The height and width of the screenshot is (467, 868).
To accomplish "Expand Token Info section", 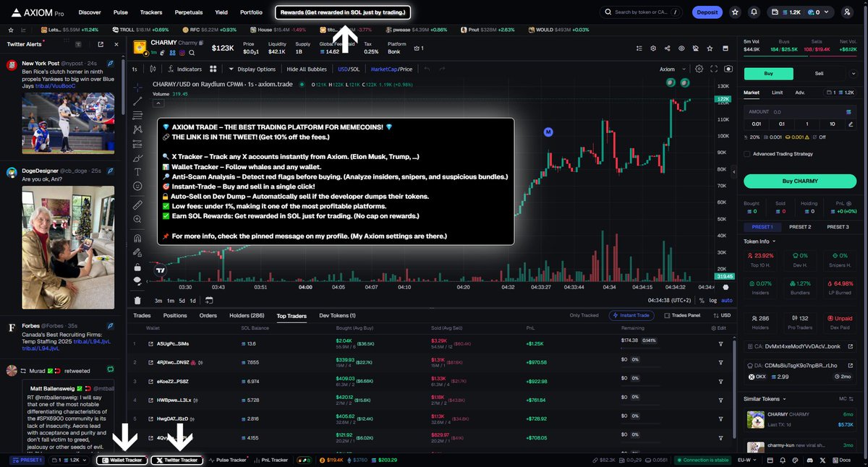I will pyautogui.click(x=760, y=241).
